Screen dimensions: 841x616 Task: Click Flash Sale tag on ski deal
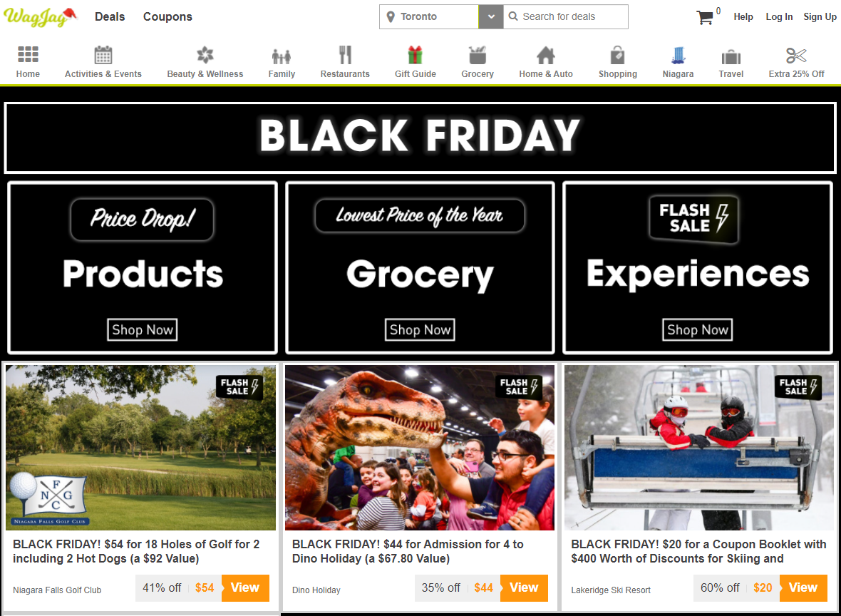click(798, 387)
